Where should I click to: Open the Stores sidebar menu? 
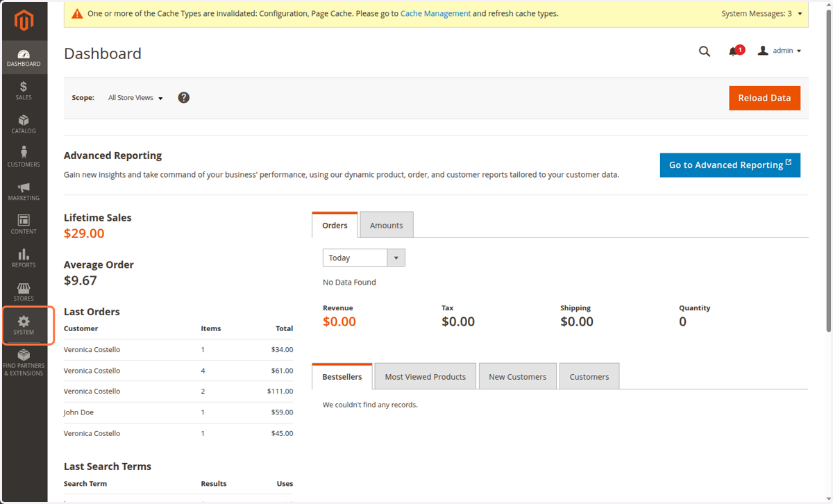[x=24, y=292]
